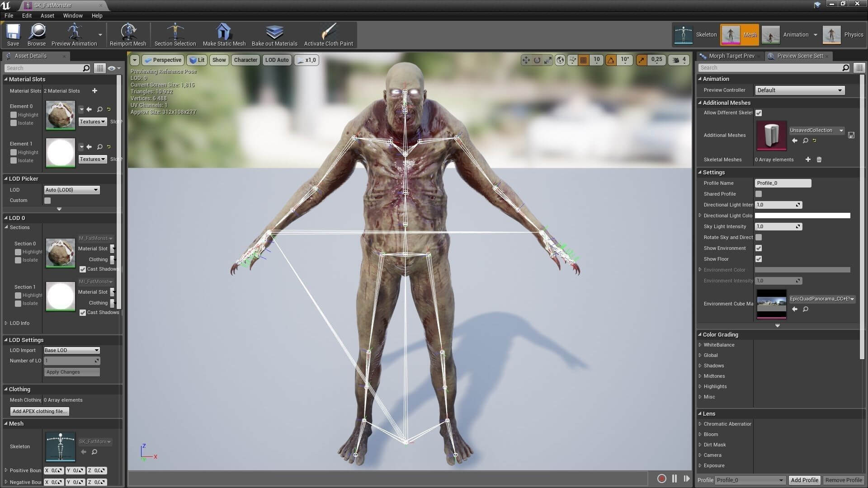
Task: Click the Save toolbar icon
Action: 13,35
